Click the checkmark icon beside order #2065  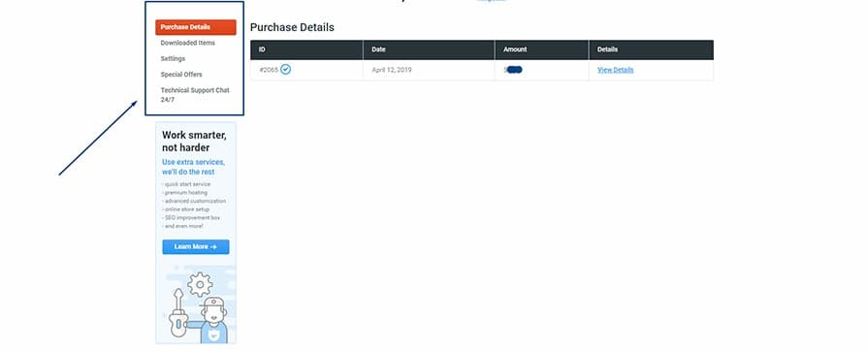(286, 70)
